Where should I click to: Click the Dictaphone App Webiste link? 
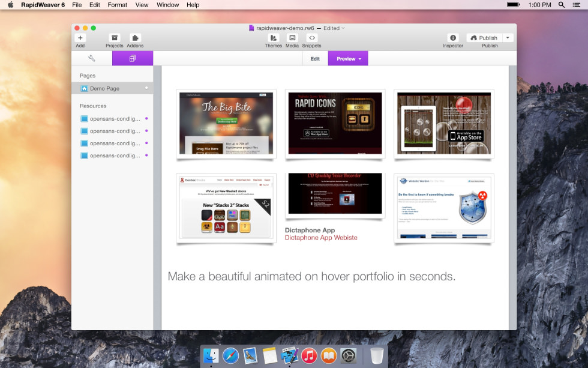(x=321, y=238)
